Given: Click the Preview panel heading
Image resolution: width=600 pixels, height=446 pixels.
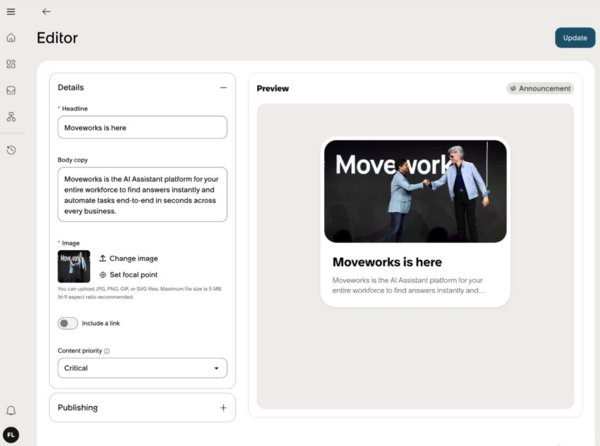Looking at the screenshot, I should pyautogui.click(x=273, y=88).
